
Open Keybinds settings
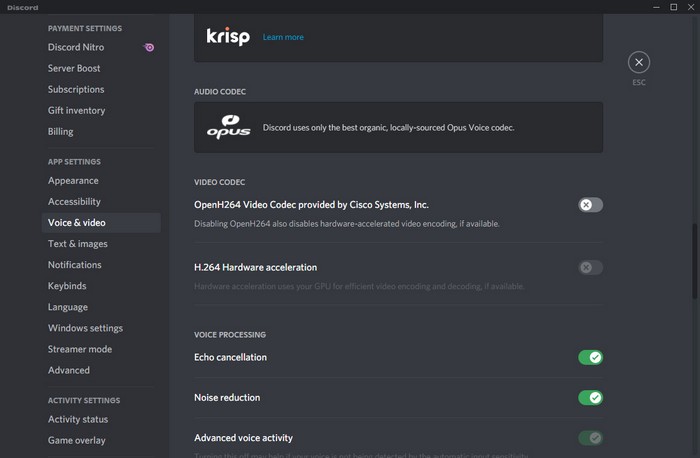pyautogui.click(x=101, y=286)
